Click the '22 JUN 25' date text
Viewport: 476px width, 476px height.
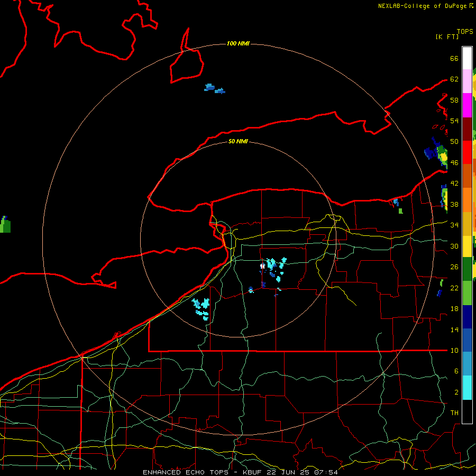[x=288, y=472]
